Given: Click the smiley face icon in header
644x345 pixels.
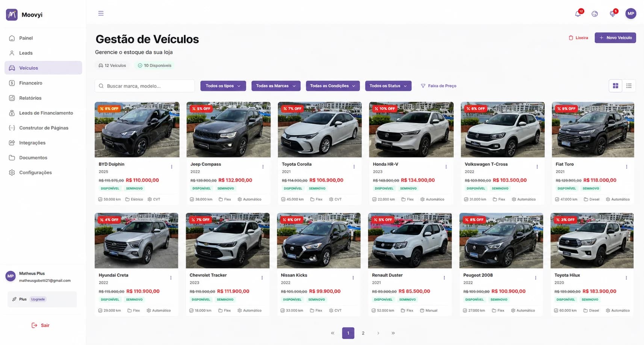Looking at the screenshot, I should pos(594,14).
